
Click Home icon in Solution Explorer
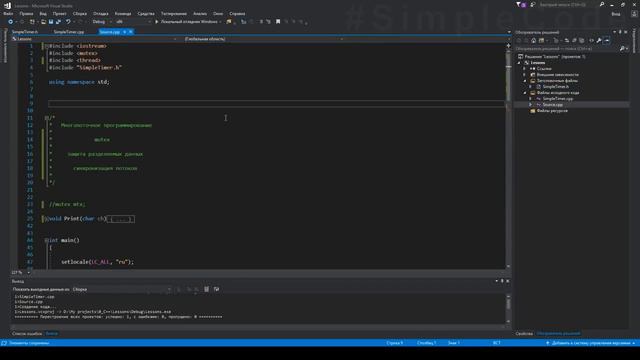[x=533, y=40]
